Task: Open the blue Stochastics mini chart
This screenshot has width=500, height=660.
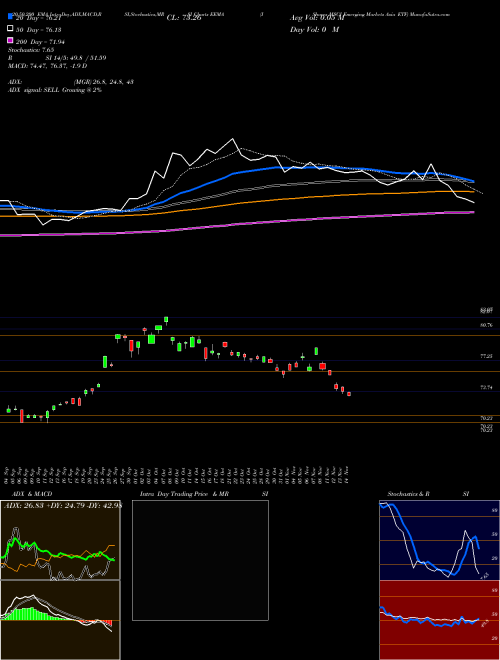Action: coord(439,540)
